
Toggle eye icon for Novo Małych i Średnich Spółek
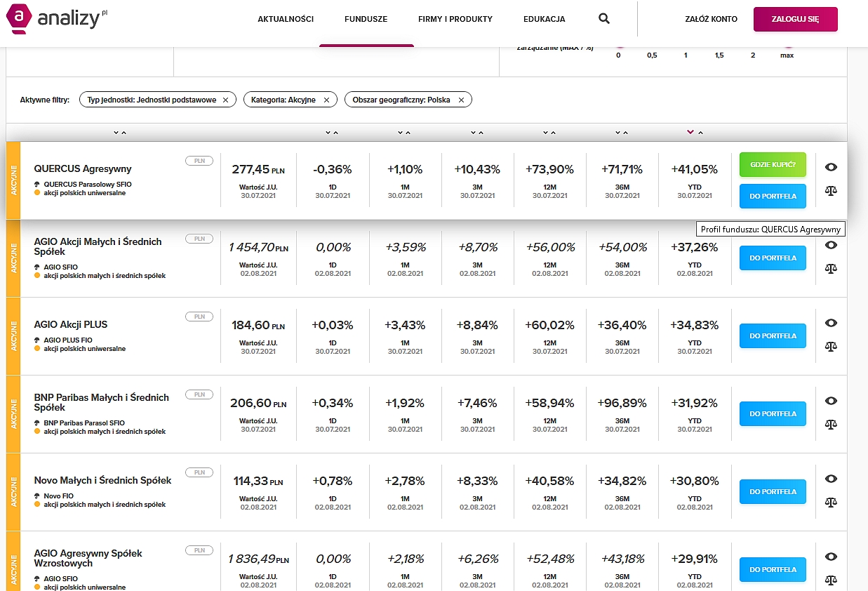[832, 479]
